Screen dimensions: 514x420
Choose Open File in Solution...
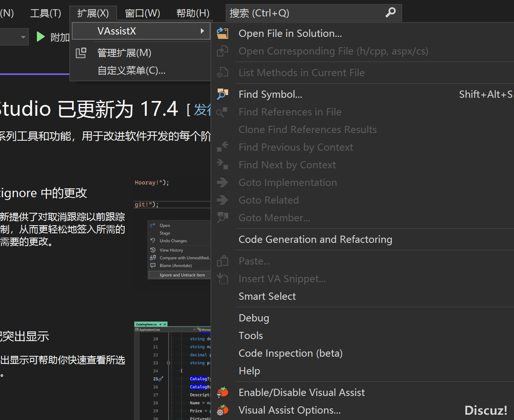[x=363, y=33]
